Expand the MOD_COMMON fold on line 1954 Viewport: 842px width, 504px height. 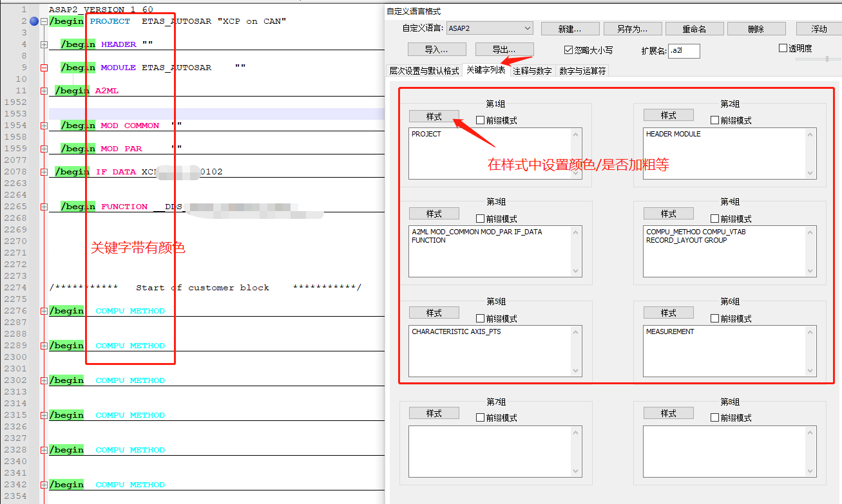[44, 126]
